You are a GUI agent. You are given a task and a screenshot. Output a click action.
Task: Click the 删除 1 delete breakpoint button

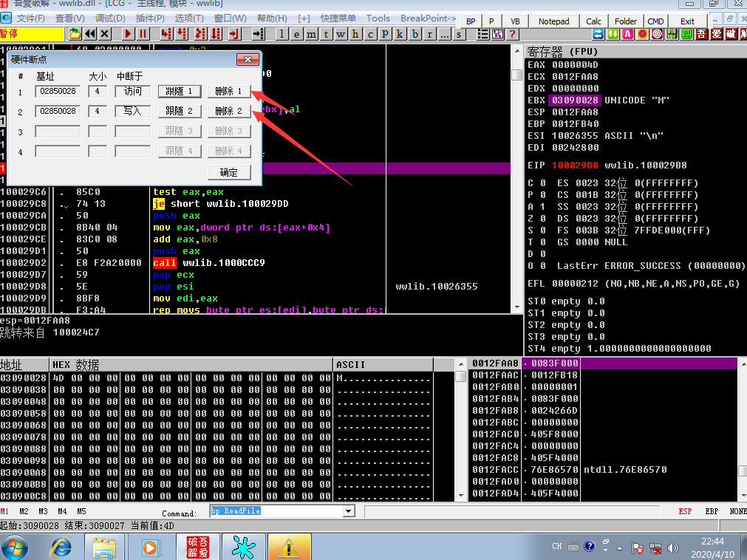[228, 91]
